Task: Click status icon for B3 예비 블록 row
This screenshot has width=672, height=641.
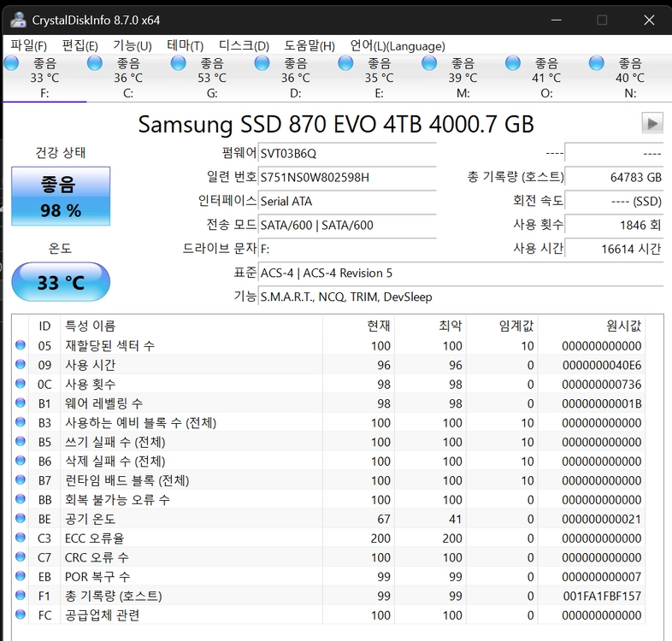Action: [x=21, y=422]
